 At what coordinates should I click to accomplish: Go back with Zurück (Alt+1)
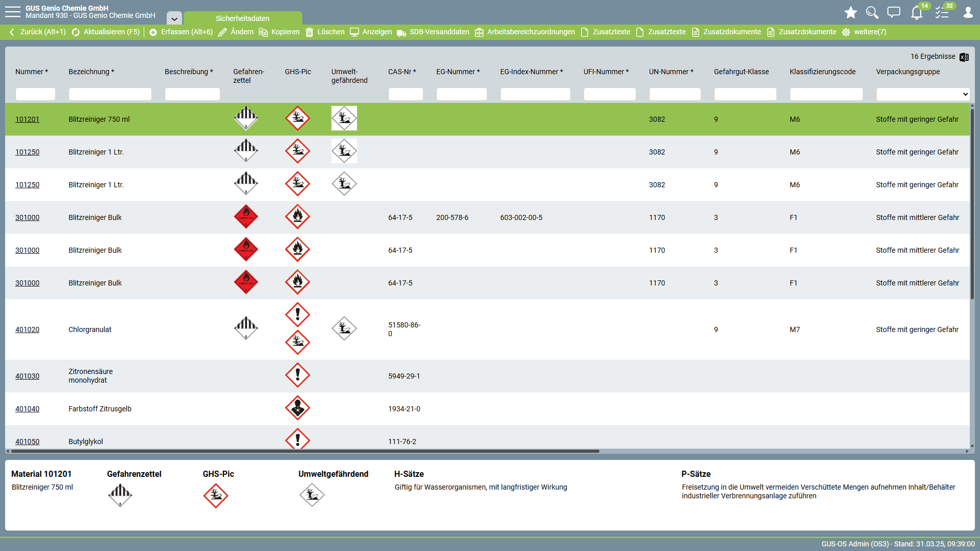[37, 32]
